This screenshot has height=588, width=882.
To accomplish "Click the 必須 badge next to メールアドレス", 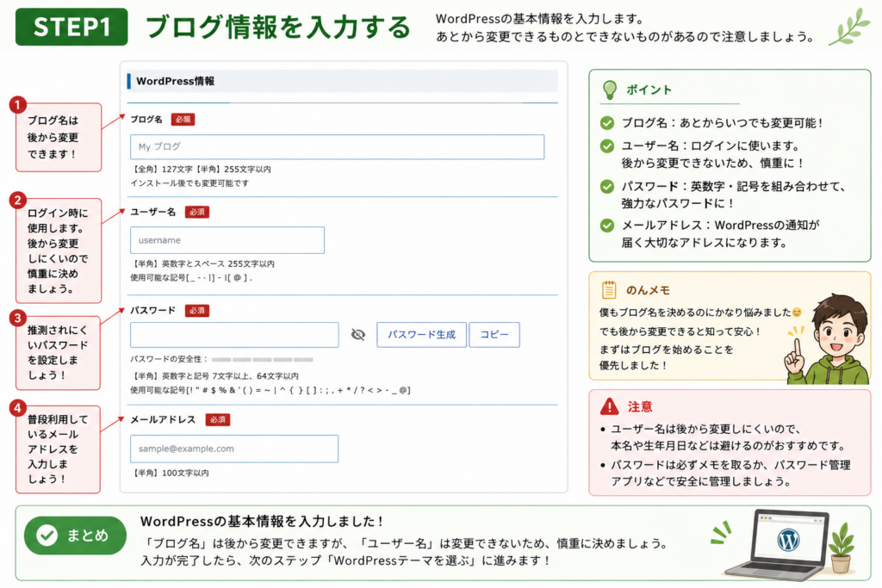I will pos(218,419).
